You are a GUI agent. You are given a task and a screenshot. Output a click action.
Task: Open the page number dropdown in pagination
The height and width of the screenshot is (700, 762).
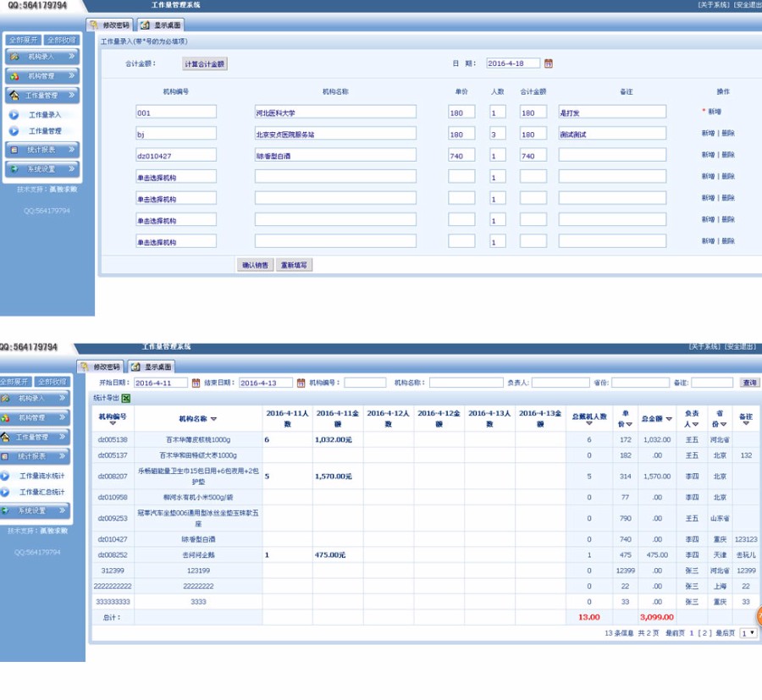(748, 633)
